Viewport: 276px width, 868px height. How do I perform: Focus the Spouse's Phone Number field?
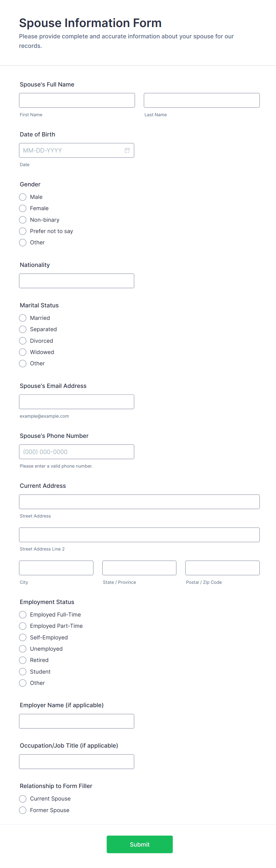click(76, 452)
